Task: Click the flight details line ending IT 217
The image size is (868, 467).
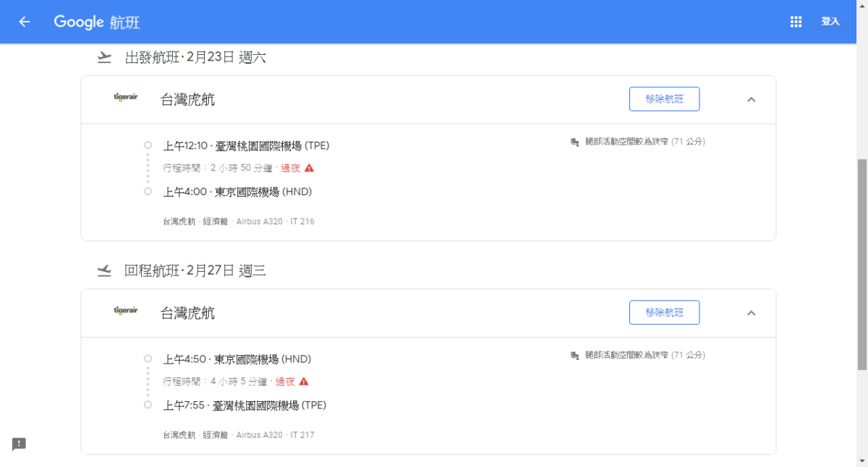Action: click(239, 435)
